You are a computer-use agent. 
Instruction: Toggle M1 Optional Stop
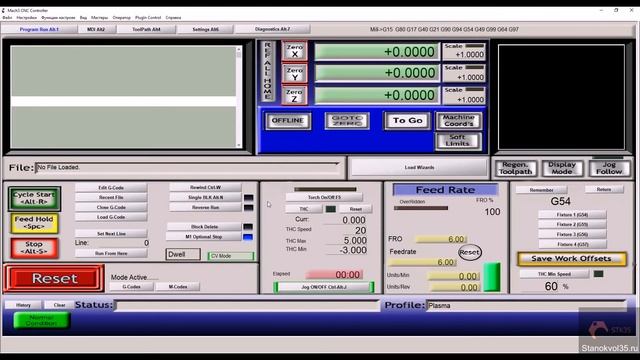click(x=204, y=237)
